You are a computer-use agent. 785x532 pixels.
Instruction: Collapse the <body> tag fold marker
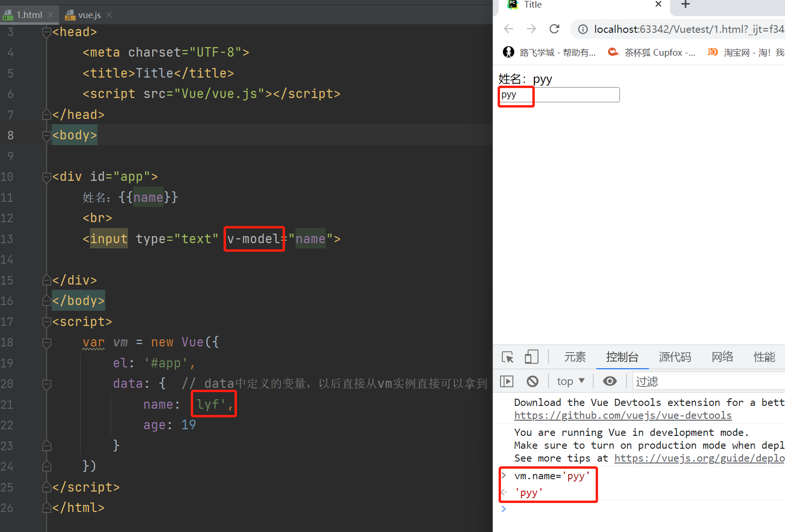tap(47, 136)
